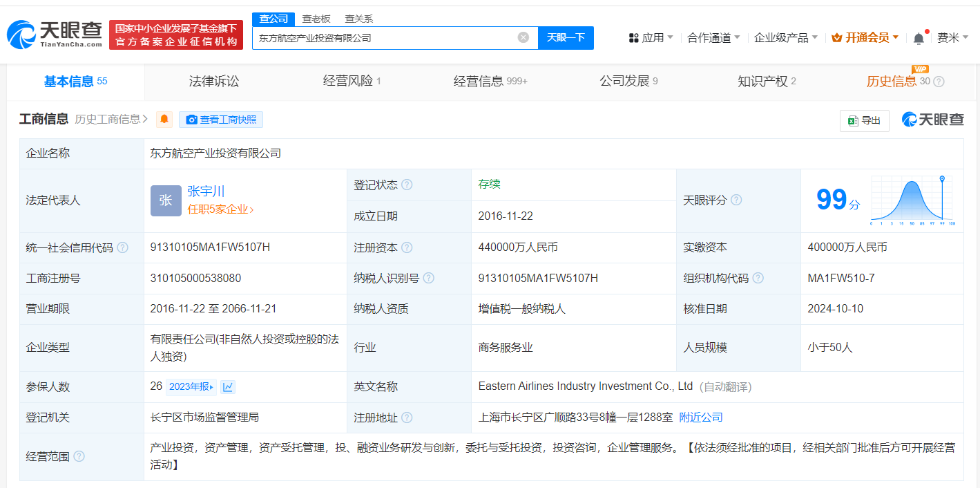Open the 合作通道 dropdown
980x488 pixels.
pyautogui.click(x=713, y=38)
